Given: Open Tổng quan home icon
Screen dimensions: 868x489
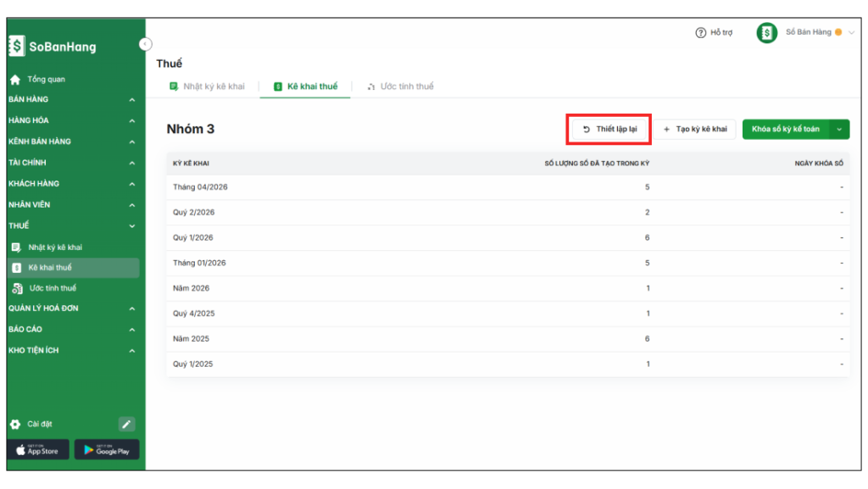Looking at the screenshot, I should pos(14,80).
